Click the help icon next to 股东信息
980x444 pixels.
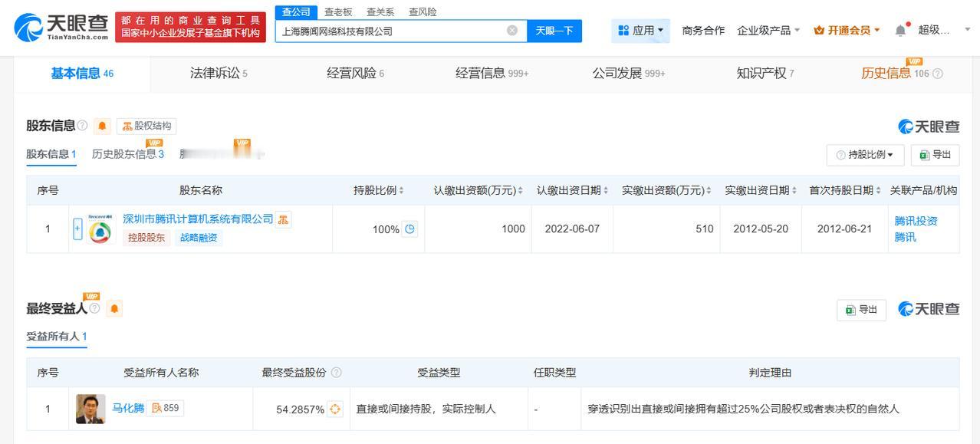(82, 126)
